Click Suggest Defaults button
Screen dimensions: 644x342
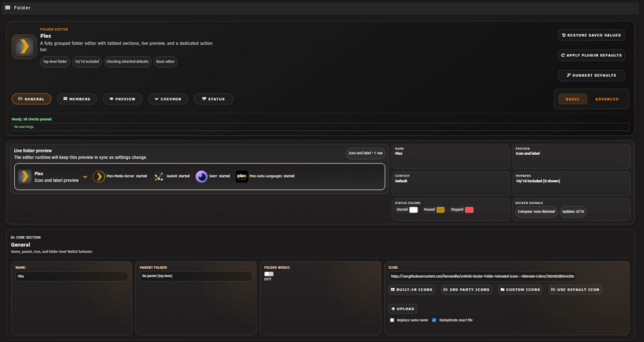(591, 75)
